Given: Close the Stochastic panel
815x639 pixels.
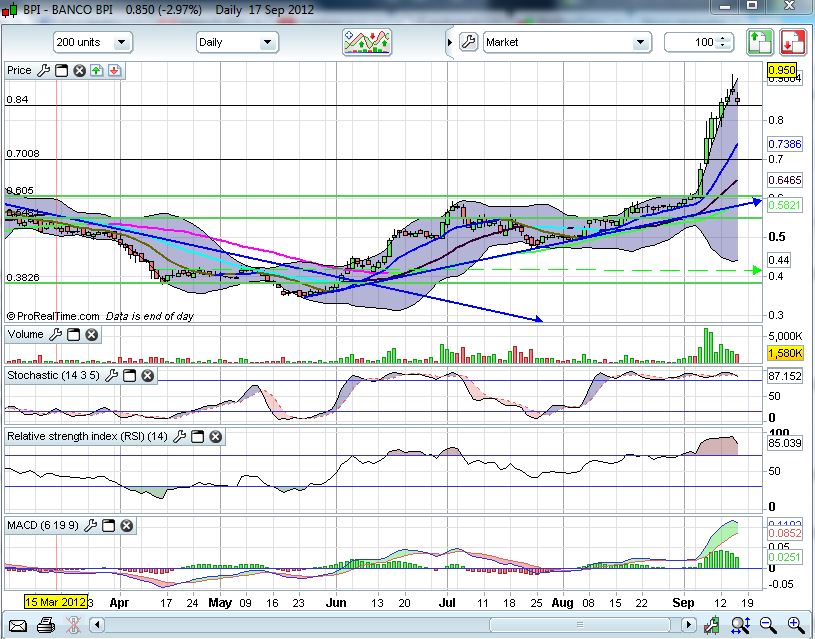Looking at the screenshot, I should coord(148,375).
